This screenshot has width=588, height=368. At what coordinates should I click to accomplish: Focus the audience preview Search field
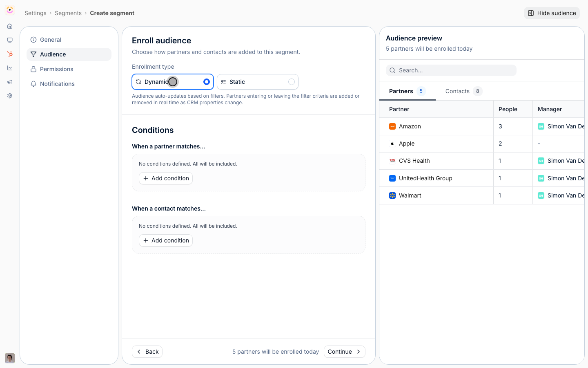point(451,70)
